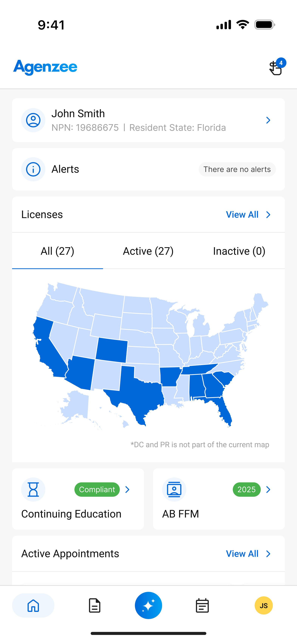The width and height of the screenshot is (297, 644).
Task: Go to Home in bottom navigation
Action: (x=33, y=605)
